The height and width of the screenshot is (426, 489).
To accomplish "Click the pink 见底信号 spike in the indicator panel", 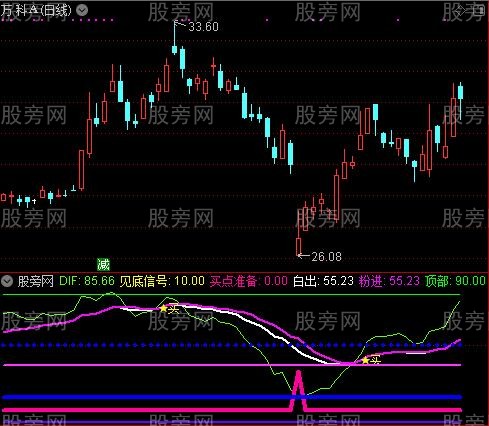I will 299,390.
